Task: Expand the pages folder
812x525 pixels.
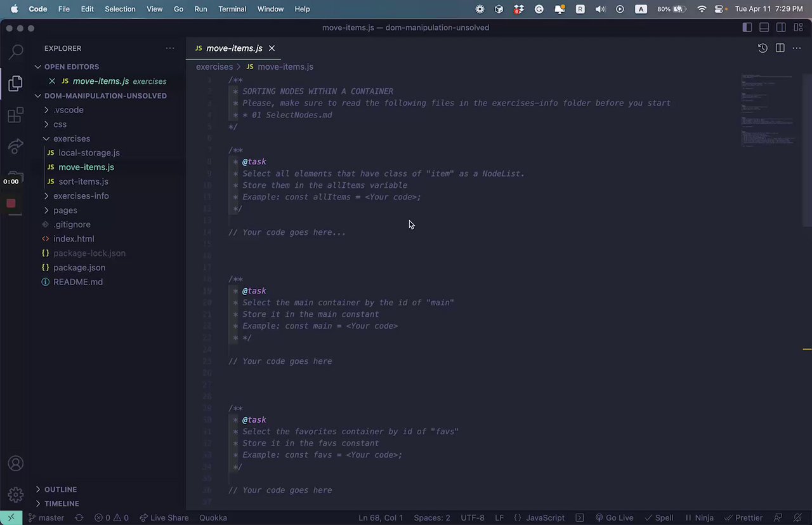Action: pyautogui.click(x=65, y=210)
